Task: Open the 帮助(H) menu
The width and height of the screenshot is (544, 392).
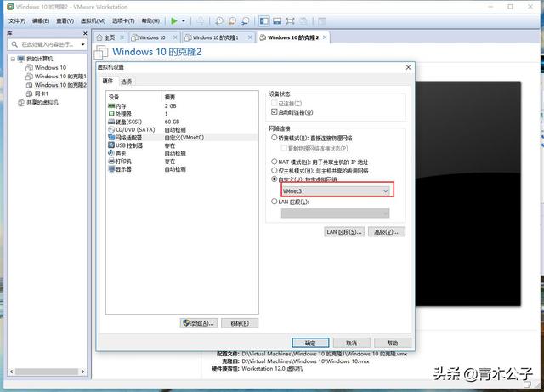Action: [x=150, y=20]
